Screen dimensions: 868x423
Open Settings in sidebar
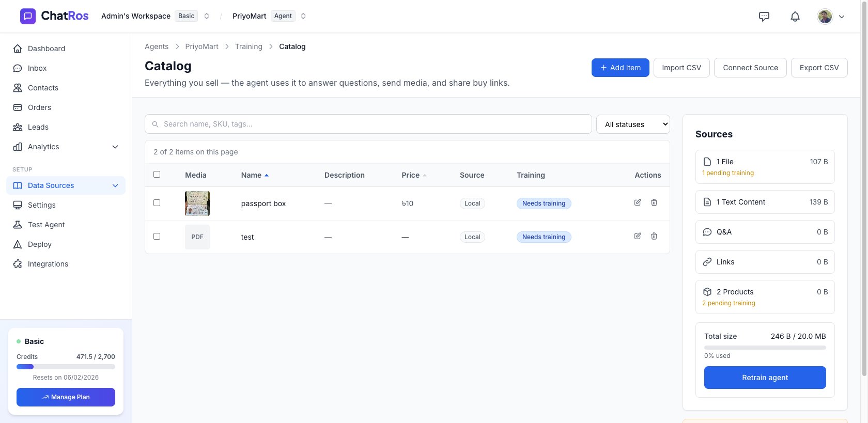pyautogui.click(x=66, y=205)
